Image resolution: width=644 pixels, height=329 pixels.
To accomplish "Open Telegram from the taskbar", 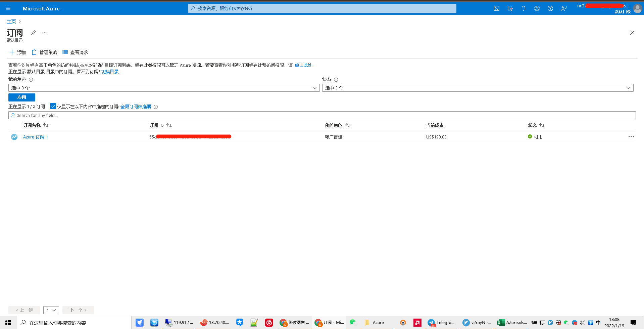I will point(441,323).
